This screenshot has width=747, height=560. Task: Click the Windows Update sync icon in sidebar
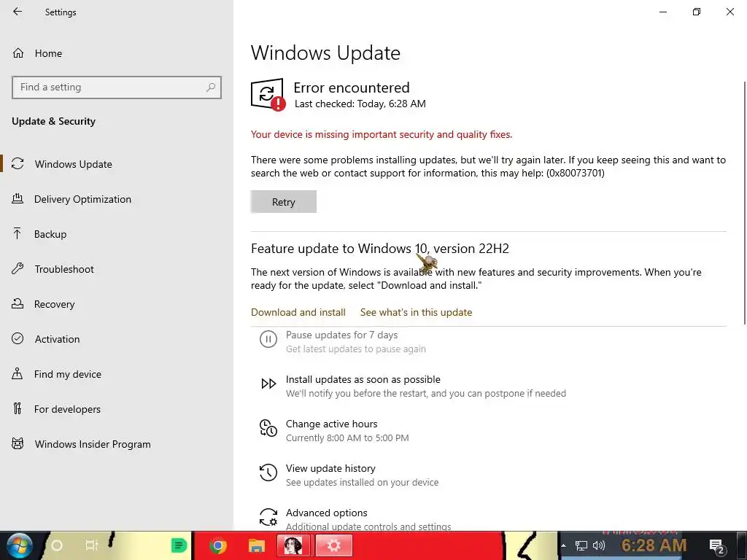(18, 164)
